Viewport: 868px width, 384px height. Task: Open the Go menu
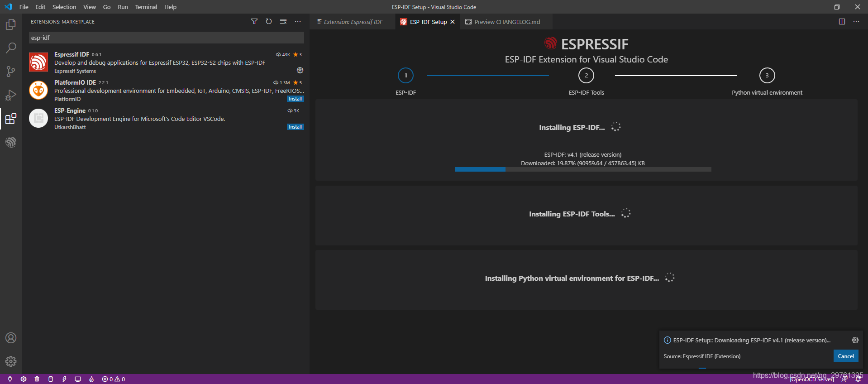(107, 7)
